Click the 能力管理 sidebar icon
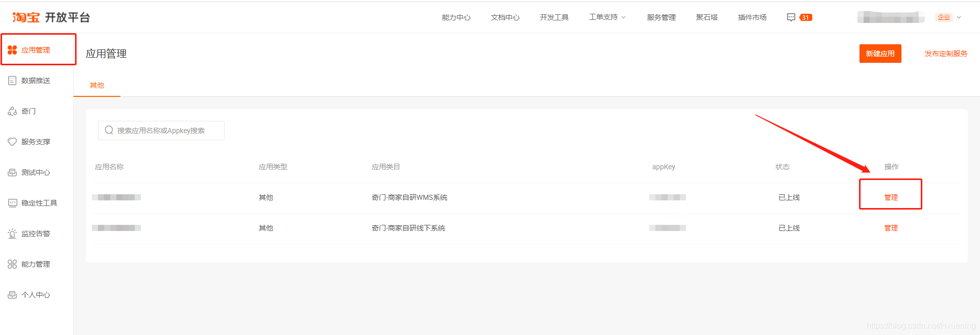The image size is (980, 335). [x=12, y=264]
